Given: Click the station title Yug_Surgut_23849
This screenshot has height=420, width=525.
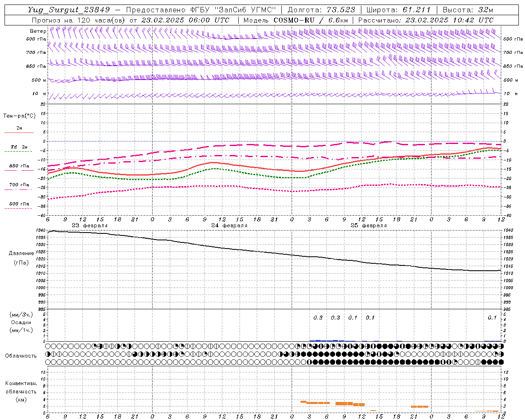Looking at the screenshot, I should 69,10.
